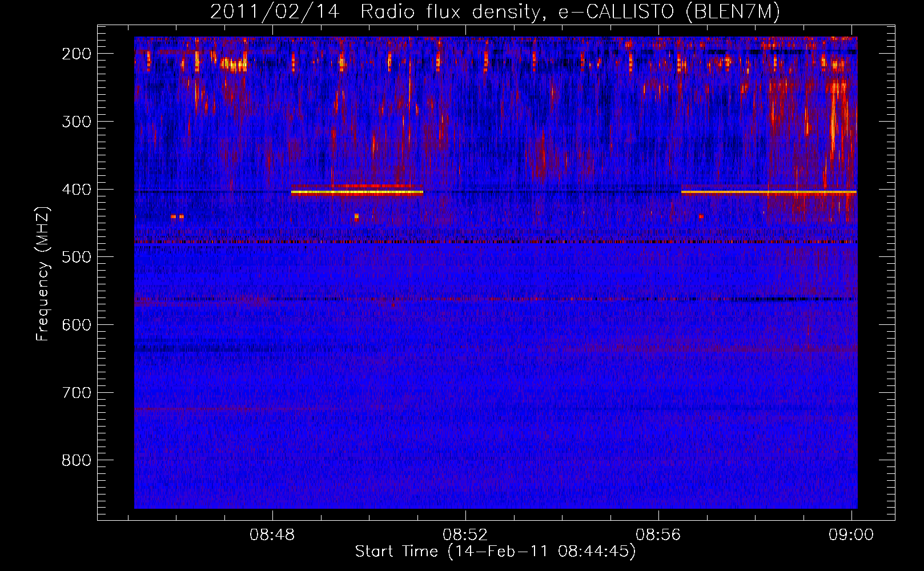The image size is (924, 571).
Task: Click the 300 frequency tick label
Action: (x=77, y=121)
